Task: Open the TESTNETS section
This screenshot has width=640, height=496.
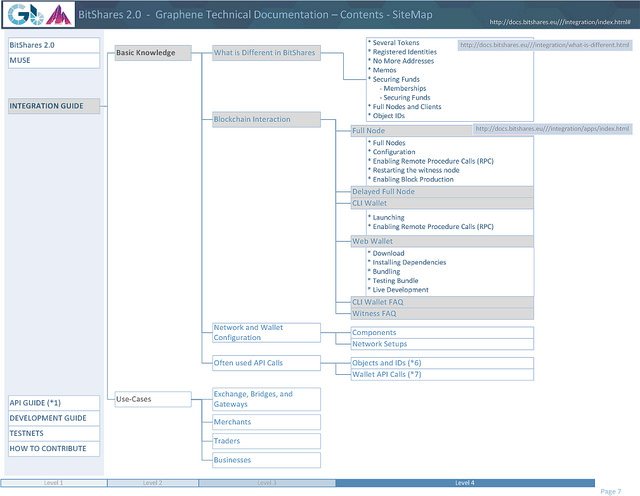Action: pos(54,433)
